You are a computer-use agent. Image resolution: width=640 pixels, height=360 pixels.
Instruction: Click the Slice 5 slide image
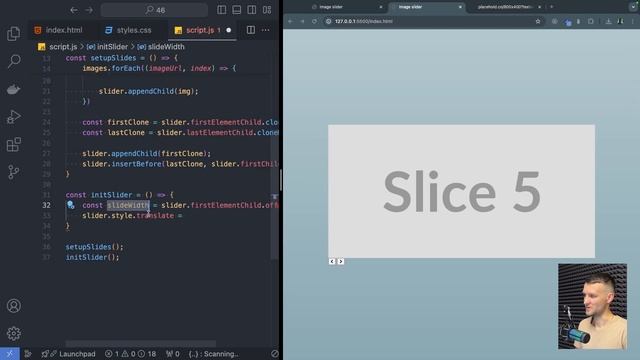click(461, 191)
